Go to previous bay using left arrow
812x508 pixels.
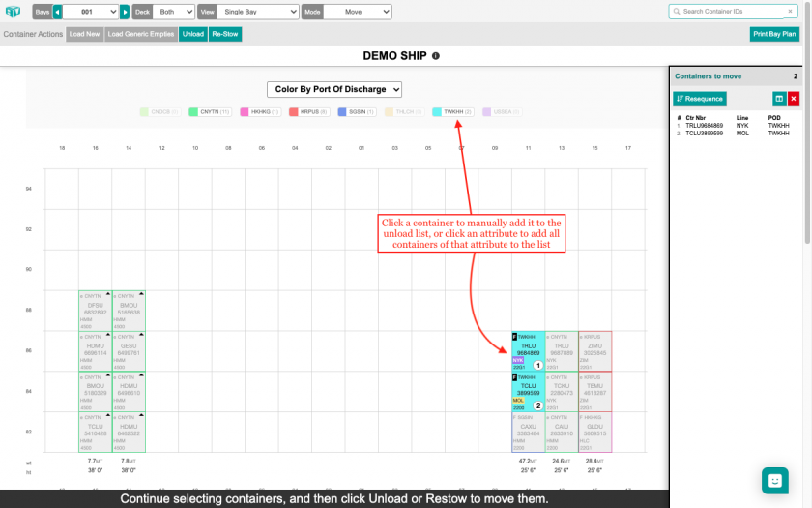coord(57,12)
